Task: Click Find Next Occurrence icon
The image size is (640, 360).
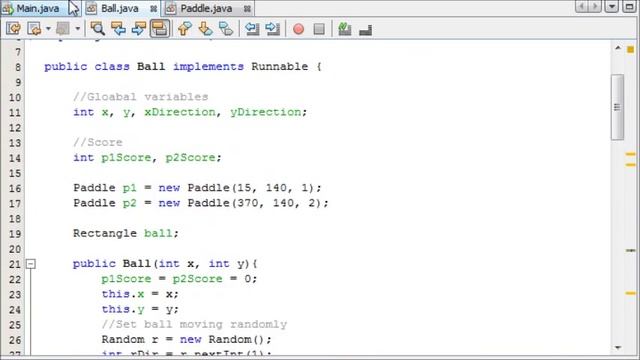Action: 139,29
